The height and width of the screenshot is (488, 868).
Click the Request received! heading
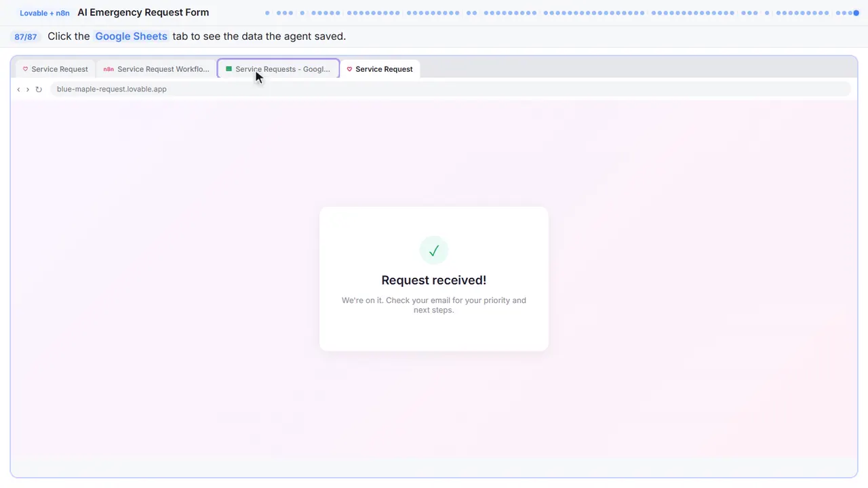[x=434, y=280]
